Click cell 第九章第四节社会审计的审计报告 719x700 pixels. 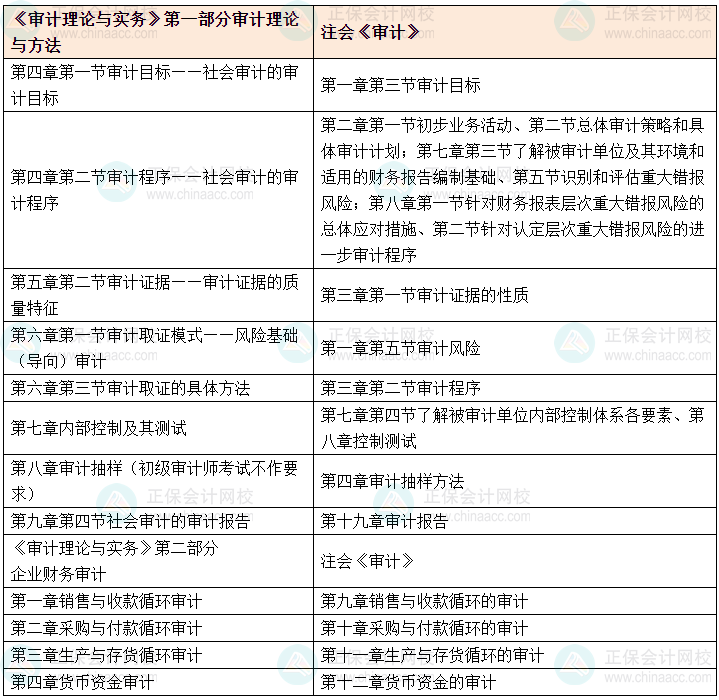158,521
